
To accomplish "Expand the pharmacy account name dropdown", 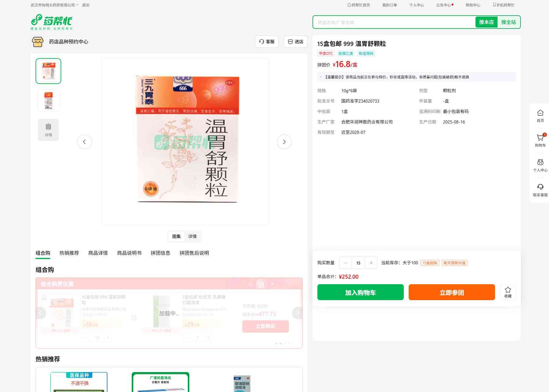I will pyautogui.click(x=55, y=5).
